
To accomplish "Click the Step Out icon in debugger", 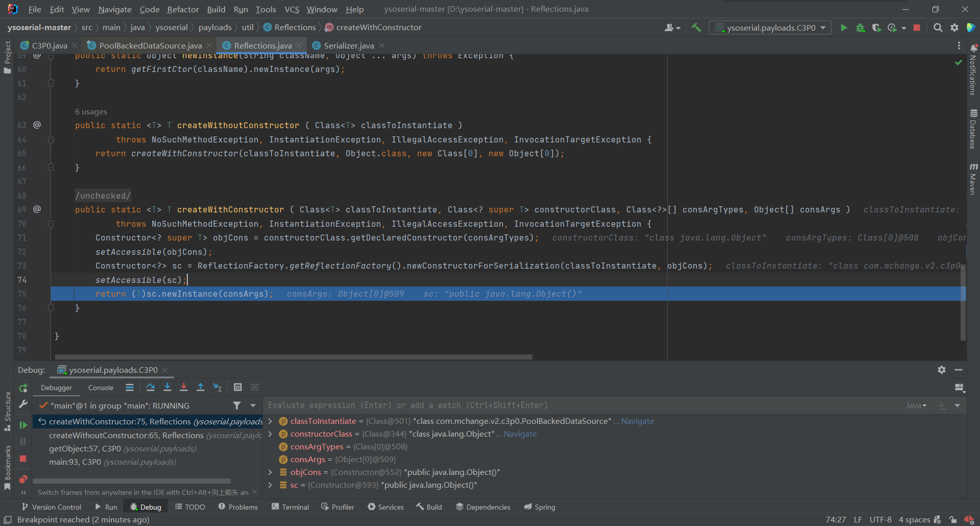I will tap(201, 387).
